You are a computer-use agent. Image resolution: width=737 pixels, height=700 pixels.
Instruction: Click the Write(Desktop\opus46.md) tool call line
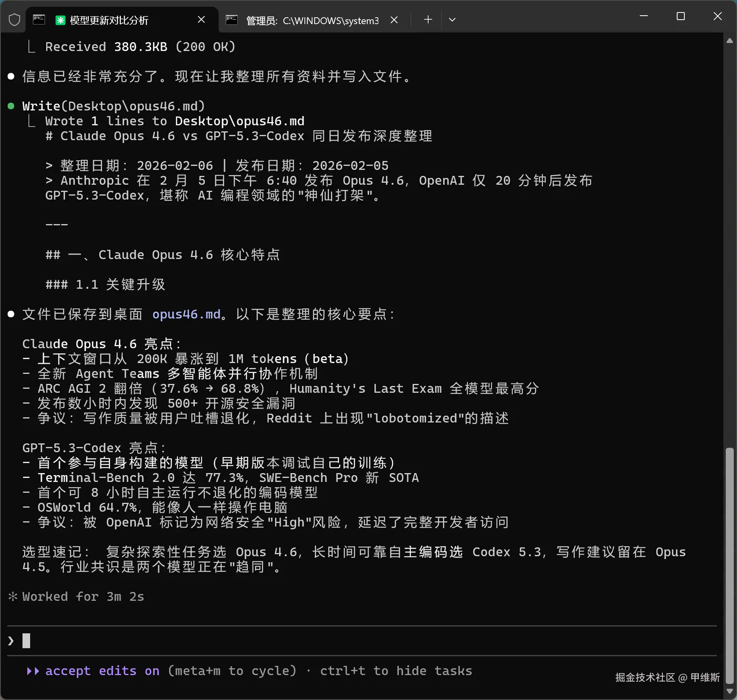[114, 106]
